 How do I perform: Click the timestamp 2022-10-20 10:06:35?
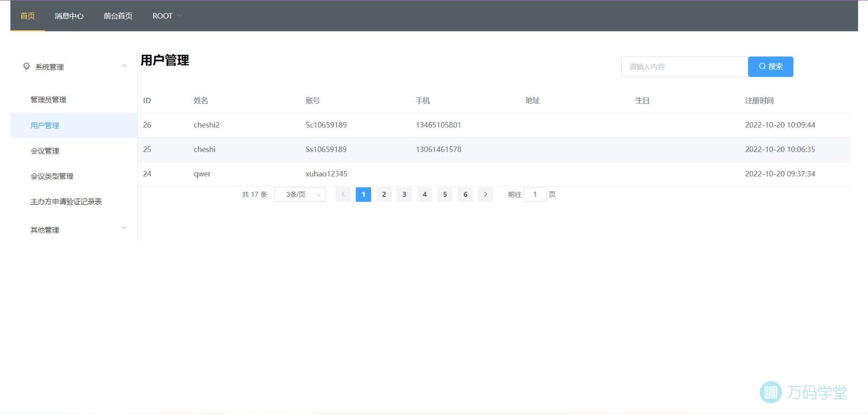(780, 149)
